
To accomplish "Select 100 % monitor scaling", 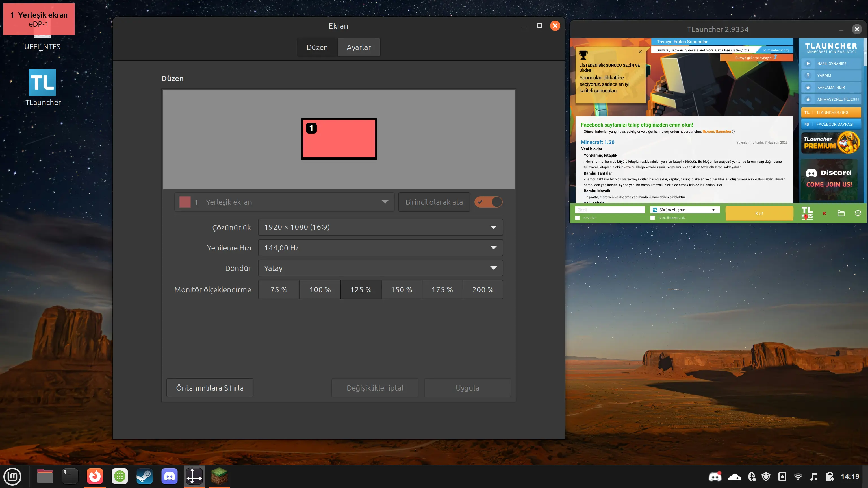I will click(320, 290).
